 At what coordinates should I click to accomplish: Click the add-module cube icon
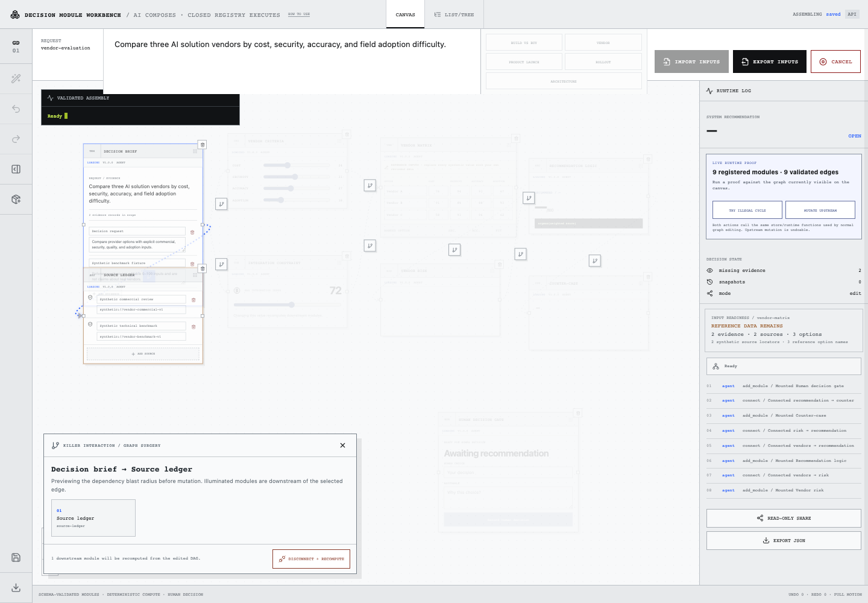point(16,199)
